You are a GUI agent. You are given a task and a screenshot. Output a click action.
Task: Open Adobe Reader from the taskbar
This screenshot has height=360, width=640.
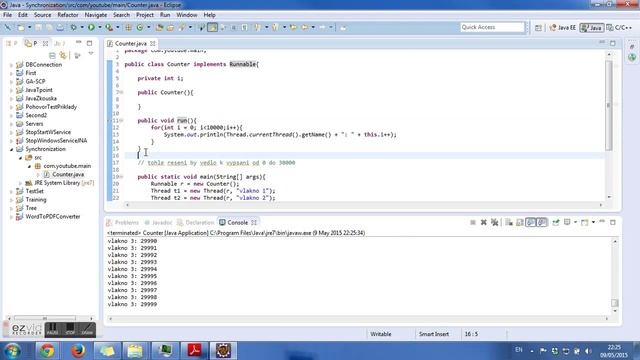click(x=194, y=351)
